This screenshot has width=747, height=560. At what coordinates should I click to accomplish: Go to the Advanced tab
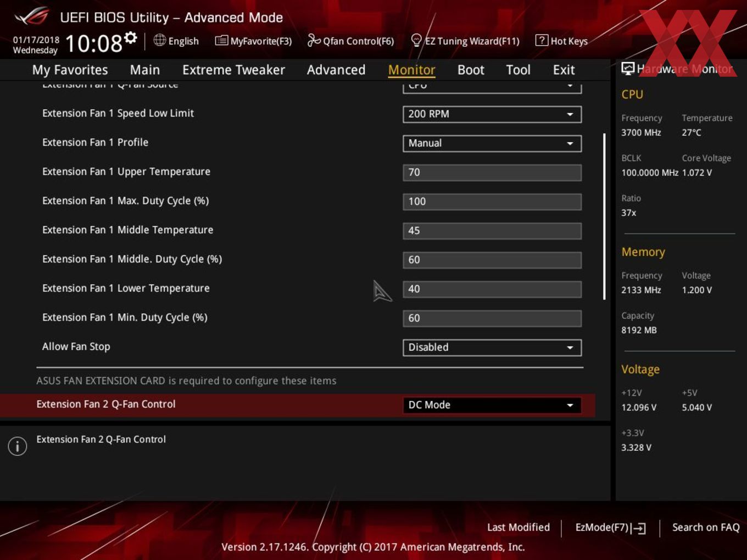click(336, 70)
